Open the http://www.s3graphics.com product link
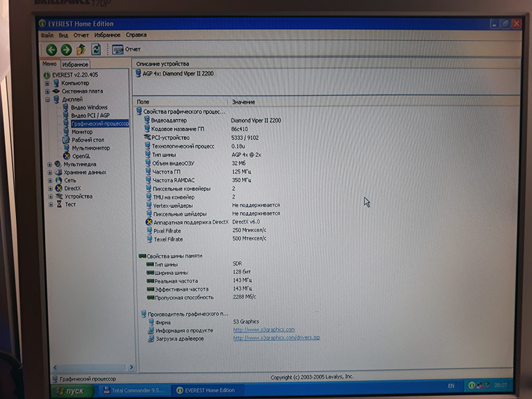The height and width of the screenshot is (399, 532). [264, 329]
